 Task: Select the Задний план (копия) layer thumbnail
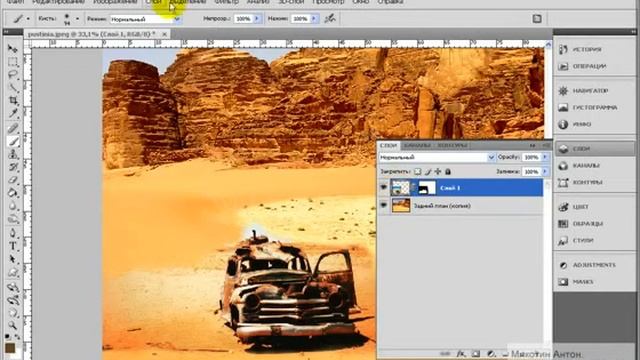(401, 205)
